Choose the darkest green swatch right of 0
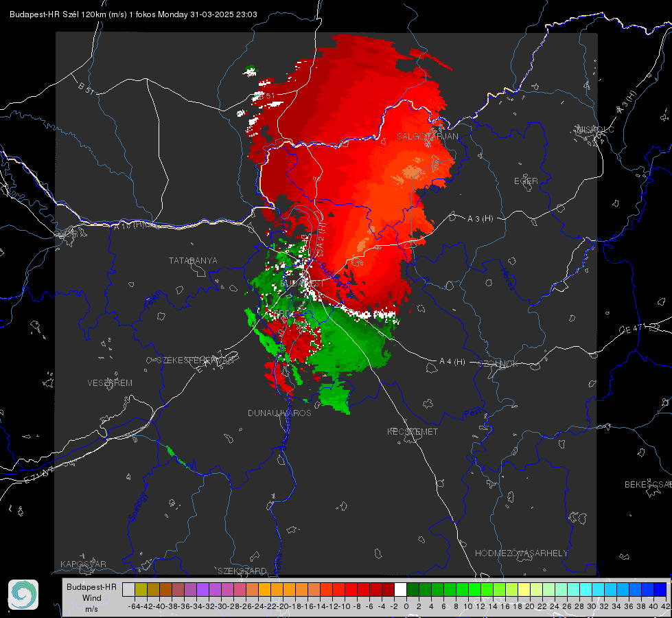Viewport: 672px width, 618px height. point(413,589)
